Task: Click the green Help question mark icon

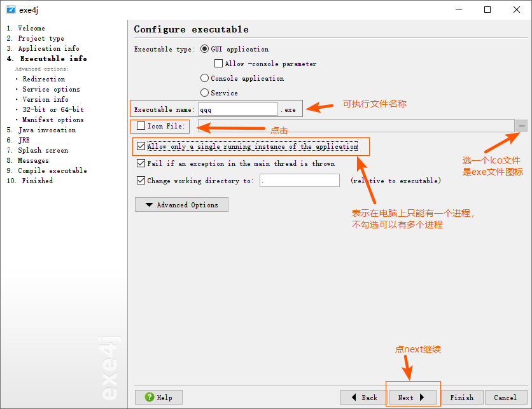Action: 150,397
